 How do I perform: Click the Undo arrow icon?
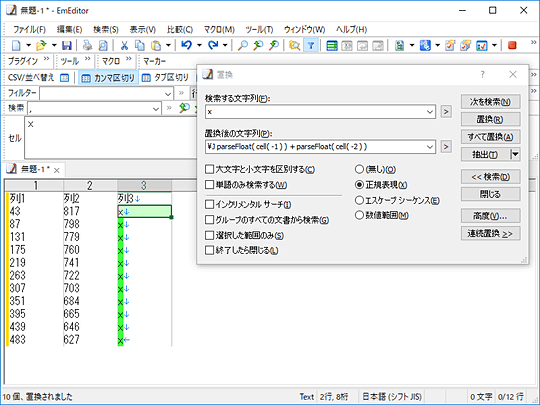tap(186, 45)
